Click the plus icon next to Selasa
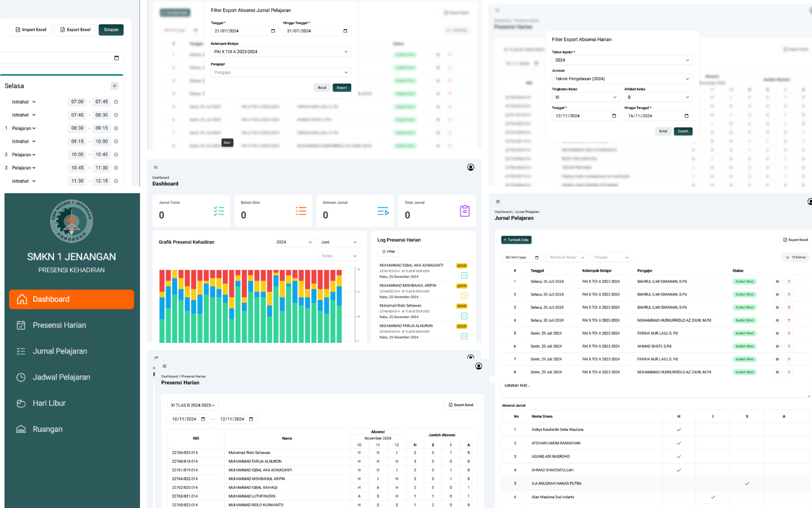 click(115, 86)
